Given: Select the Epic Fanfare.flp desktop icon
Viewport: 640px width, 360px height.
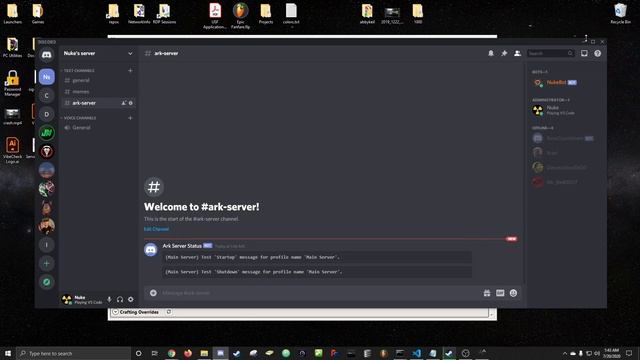Looking at the screenshot, I should (x=240, y=16).
